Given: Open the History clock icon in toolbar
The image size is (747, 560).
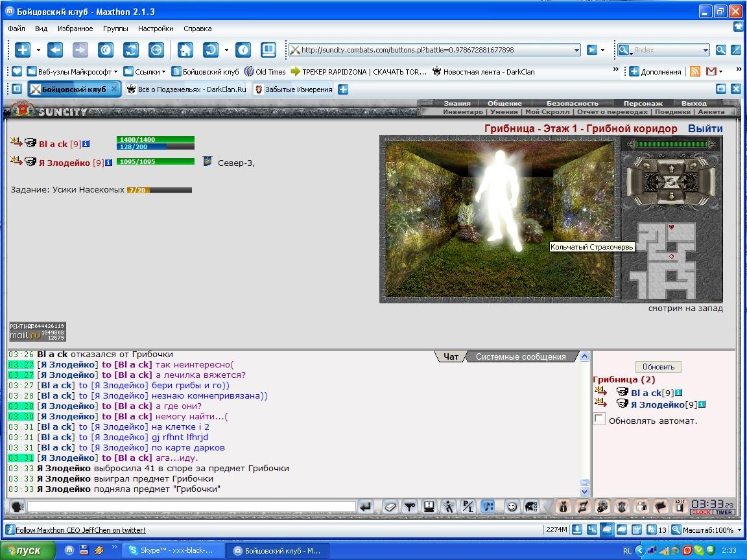Looking at the screenshot, I should (x=243, y=49).
